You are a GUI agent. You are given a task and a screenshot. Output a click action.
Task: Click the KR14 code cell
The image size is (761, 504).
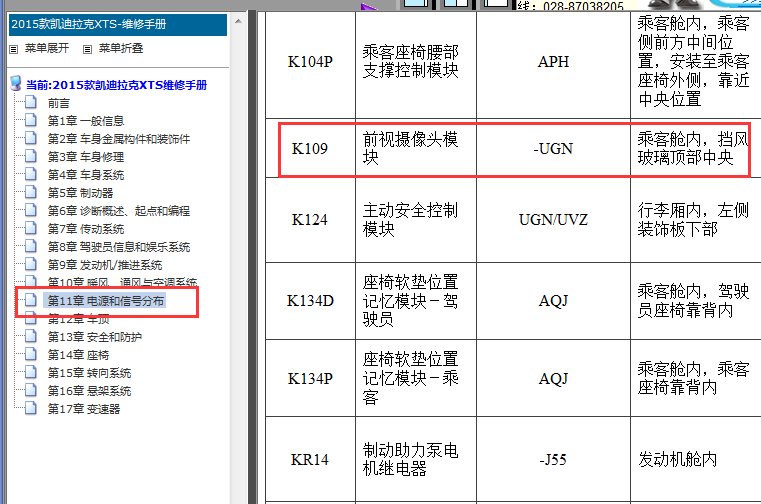click(x=311, y=459)
